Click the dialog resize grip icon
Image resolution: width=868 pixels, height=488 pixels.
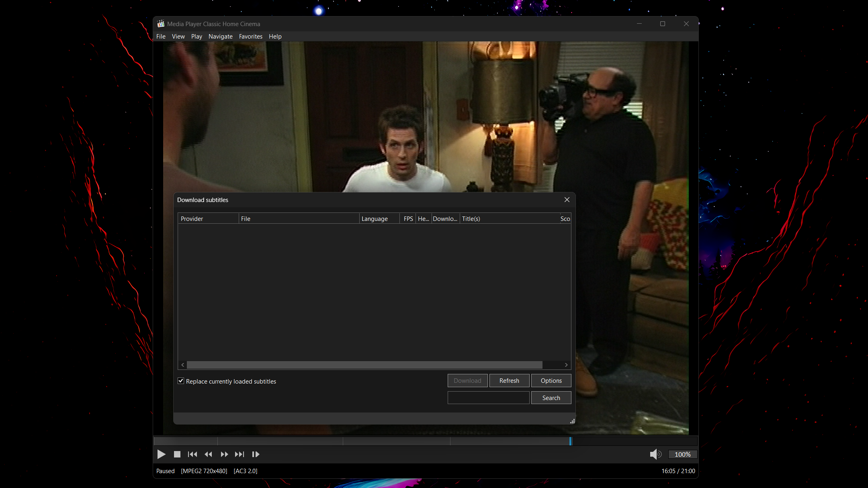tap(572, 421)
